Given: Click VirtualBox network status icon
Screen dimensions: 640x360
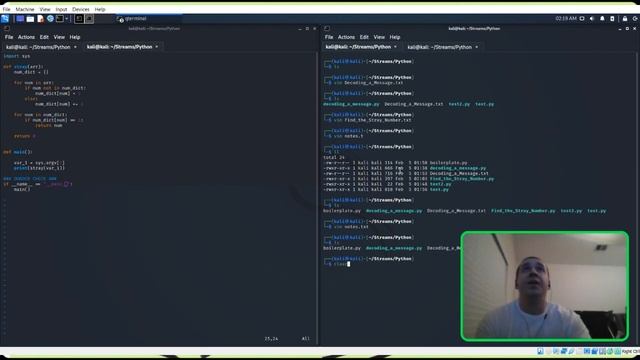Looking at the screenshot, I should [x=564, y=351].
